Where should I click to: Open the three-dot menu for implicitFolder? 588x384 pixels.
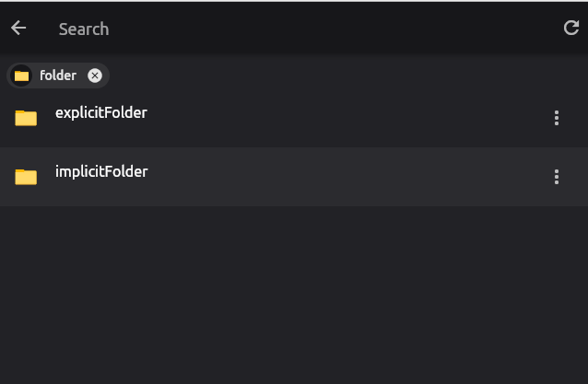[x=557, y=177]
